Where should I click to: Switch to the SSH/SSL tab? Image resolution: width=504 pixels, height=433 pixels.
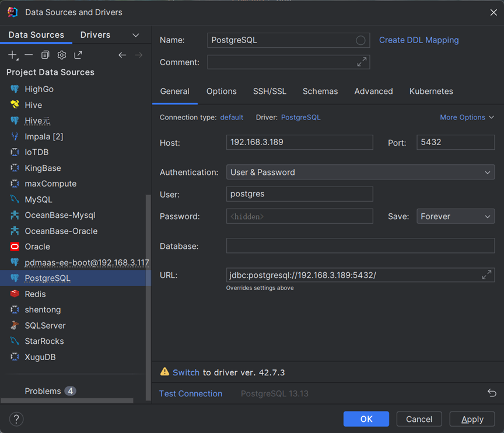[269, 91]
